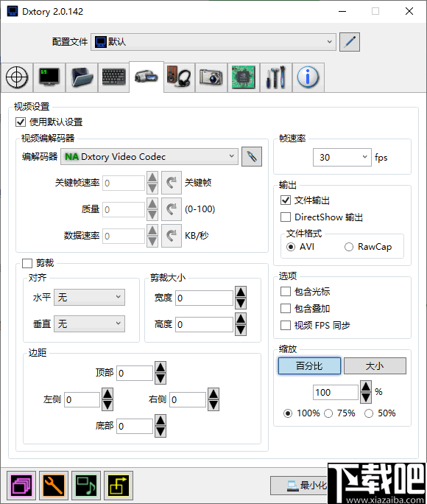Click the yellow export arrow icon at bottom

coord(119,486)
